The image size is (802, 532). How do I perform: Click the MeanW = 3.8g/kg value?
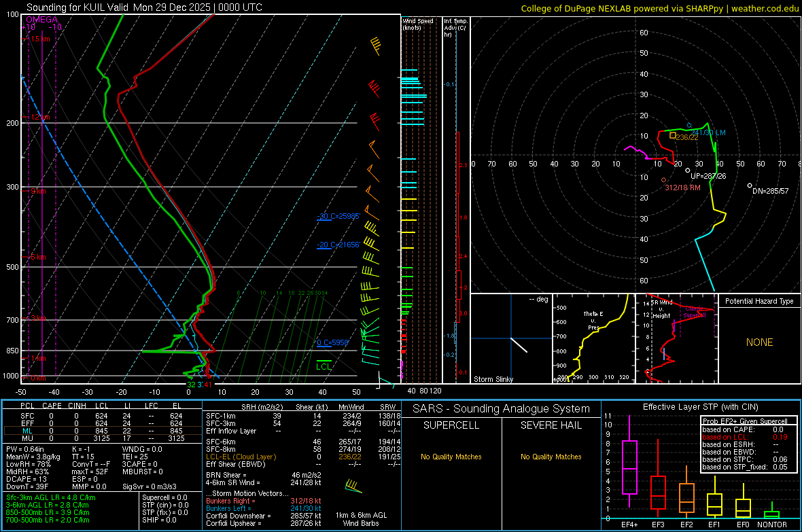(33, 457)
